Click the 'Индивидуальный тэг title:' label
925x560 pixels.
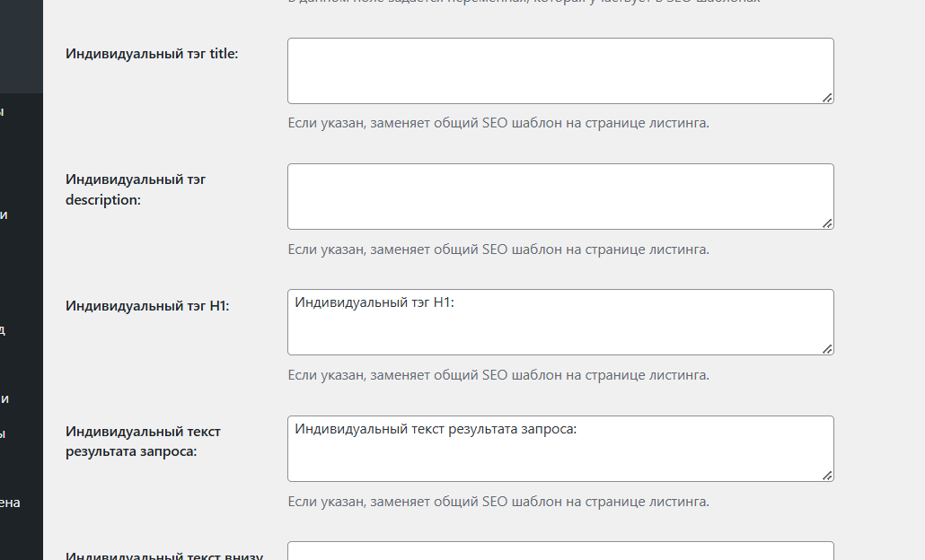tap(152, 54)
